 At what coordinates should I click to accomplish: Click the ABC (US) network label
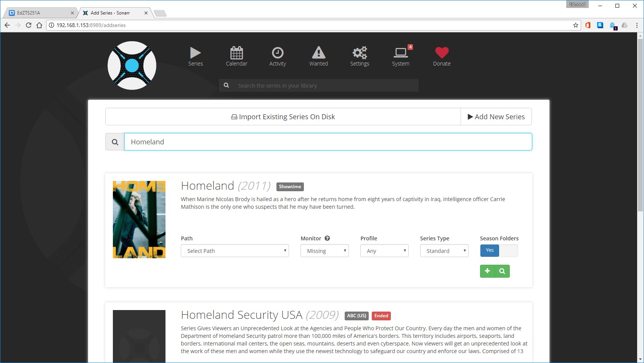click(357, 316)
